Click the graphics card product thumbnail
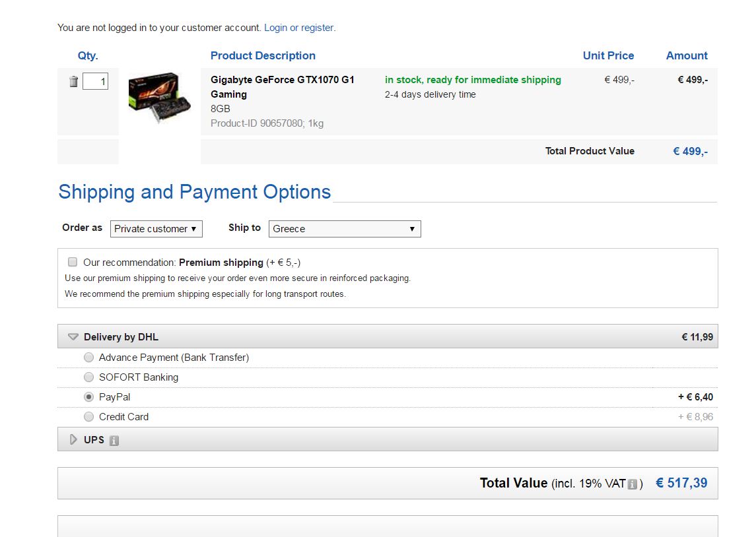Image resolution: width=756 pixels, height=537 pixels. tap(160, 98)
